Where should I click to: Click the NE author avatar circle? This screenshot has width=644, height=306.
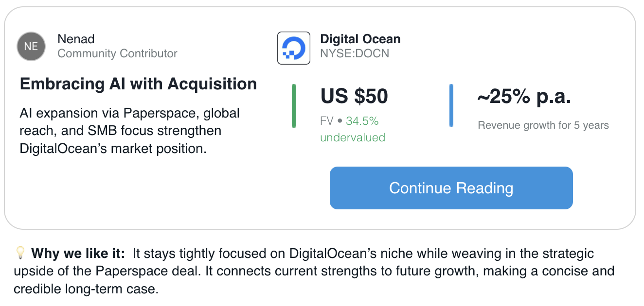tap(31, 47)
